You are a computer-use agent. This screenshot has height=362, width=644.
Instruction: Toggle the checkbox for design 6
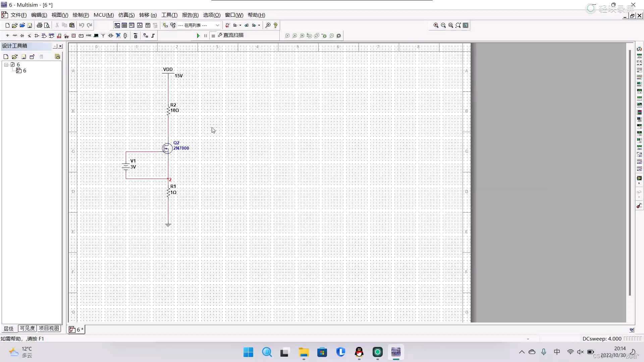[12, 64]
